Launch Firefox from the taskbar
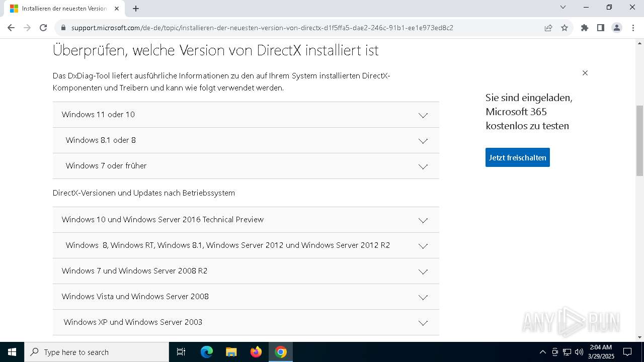The width and height of the screenshot is (644, 362). 256,352
